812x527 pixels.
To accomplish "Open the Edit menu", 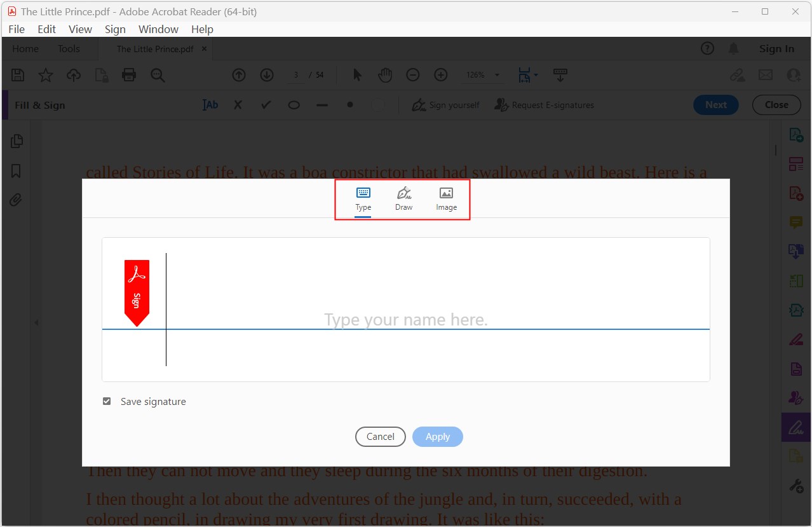I will click(x=46, y=29).
